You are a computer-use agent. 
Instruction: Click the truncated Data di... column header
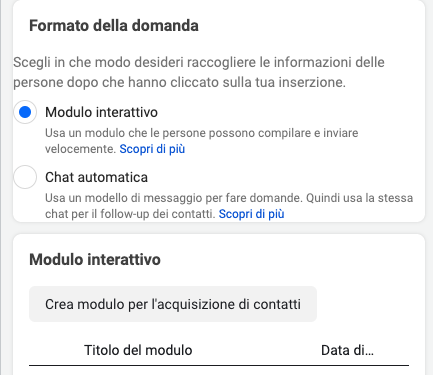point(347,350)
